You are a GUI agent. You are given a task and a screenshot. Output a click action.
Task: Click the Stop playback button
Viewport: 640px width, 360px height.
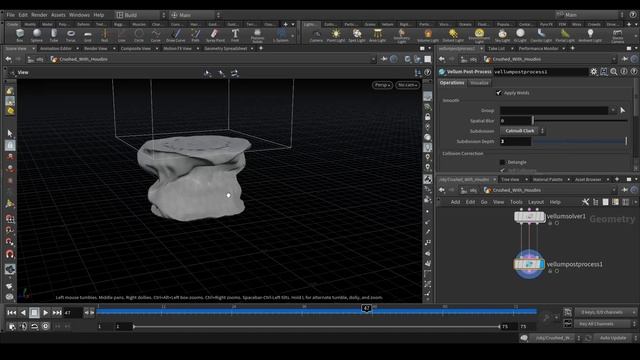click(x=34, y=313)
